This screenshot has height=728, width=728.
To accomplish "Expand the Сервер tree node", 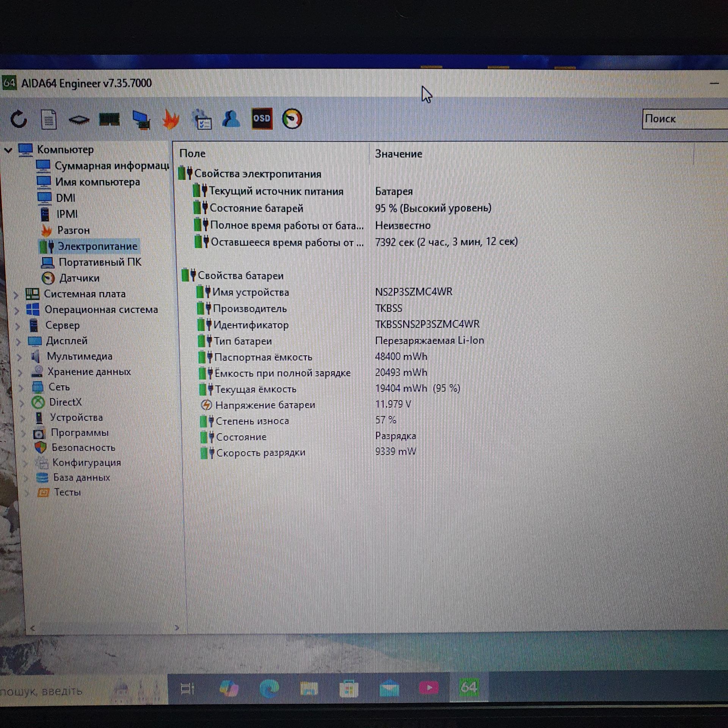I will pyautogui.click(x=17, y=326).
